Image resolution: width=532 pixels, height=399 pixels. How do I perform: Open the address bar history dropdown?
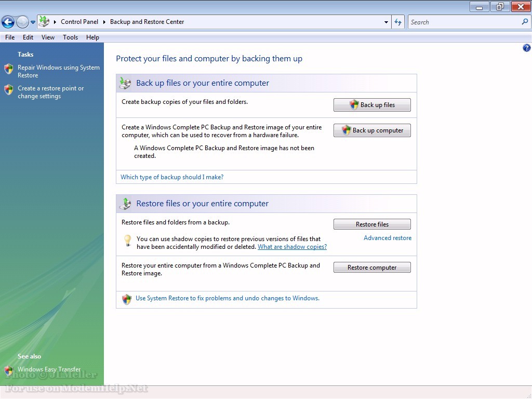point(386,22)
